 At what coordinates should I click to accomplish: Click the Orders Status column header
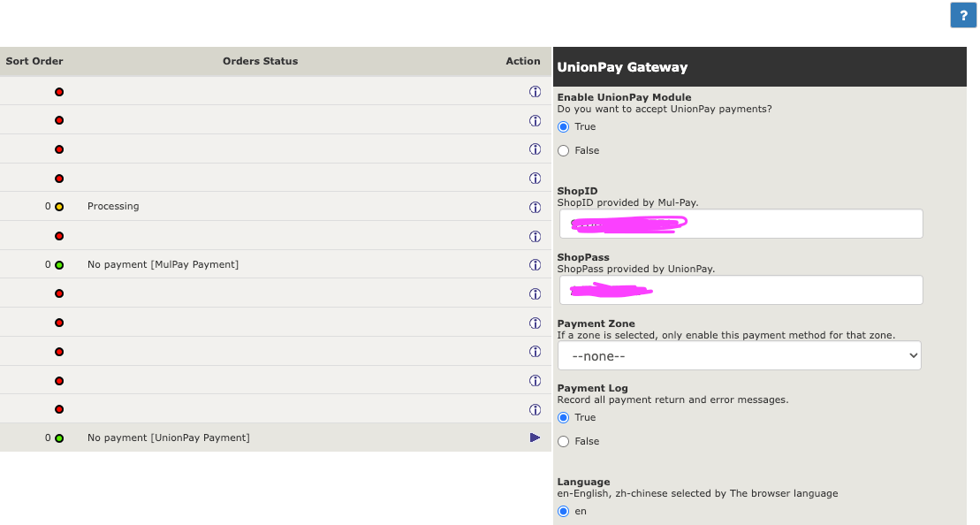(x=260, y=61)
